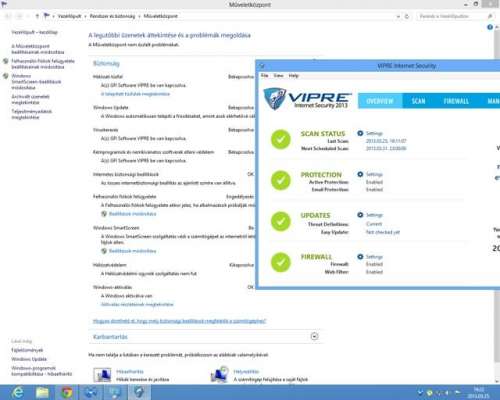
Task: Open the address bar history dropdown arrow
Action: (398, 16)
